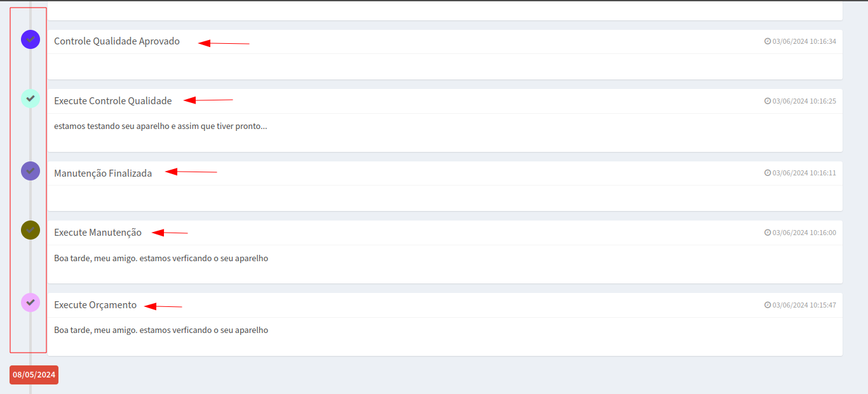Click the Execute Manutenção heading
Screen dimensions: 868x394
(98, 233)
